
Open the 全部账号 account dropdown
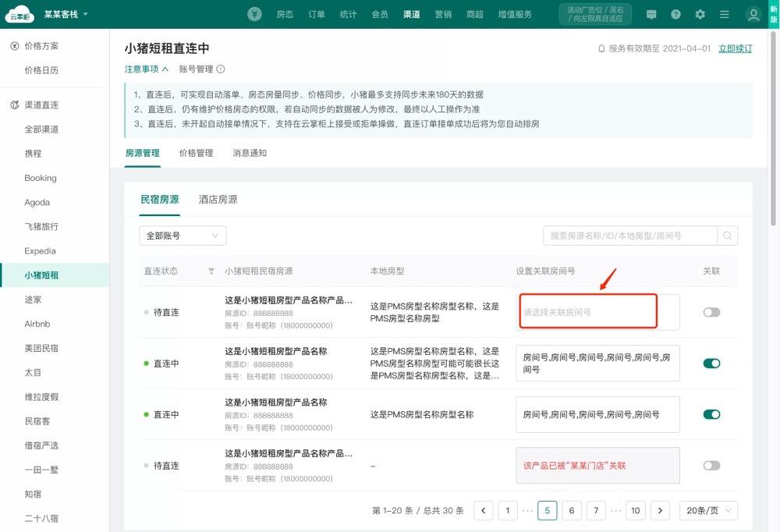(183, 236)
